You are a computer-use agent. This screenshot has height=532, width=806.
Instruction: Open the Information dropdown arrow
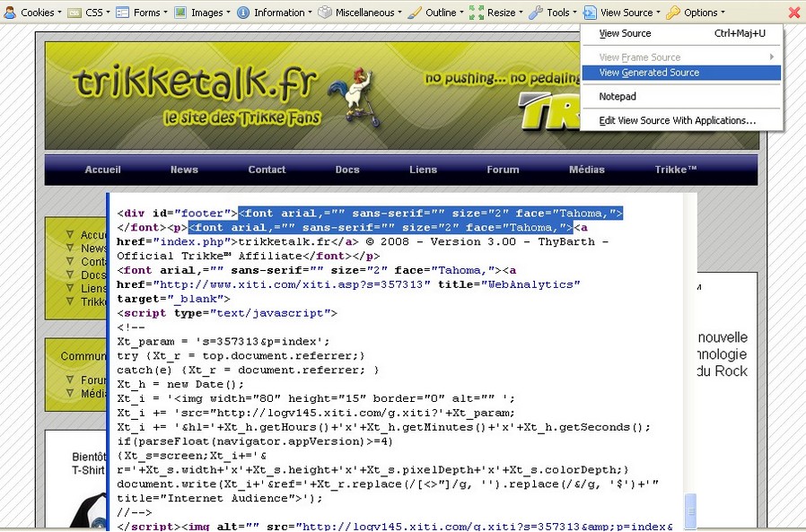click(310, 13)
